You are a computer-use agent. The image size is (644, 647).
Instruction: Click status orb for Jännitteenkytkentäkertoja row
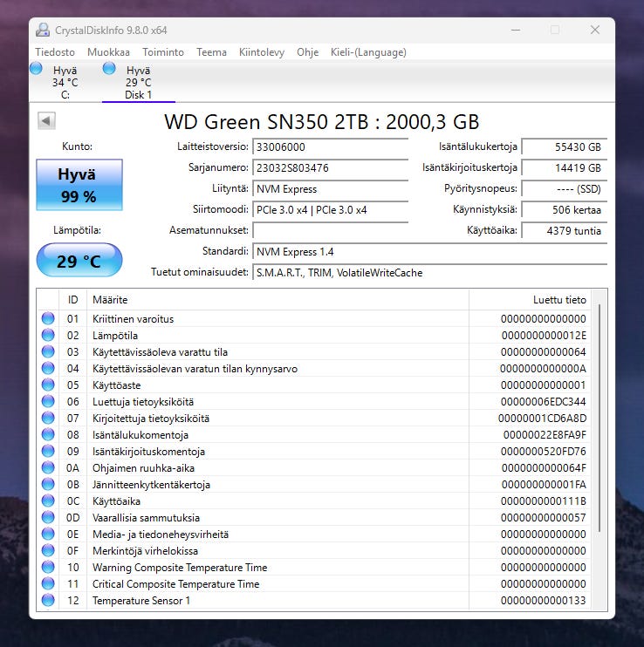(x=48, y=484)
